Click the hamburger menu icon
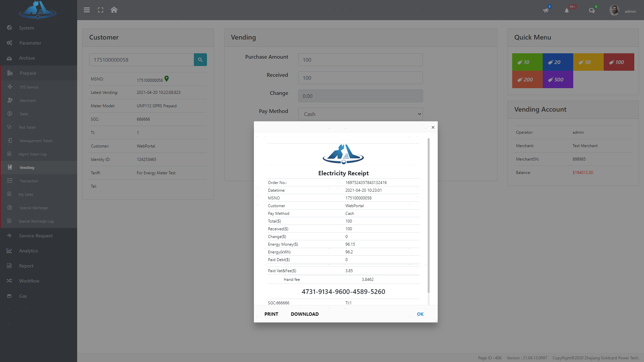Viewport: 644px width, 362px height. coord(87,10)
